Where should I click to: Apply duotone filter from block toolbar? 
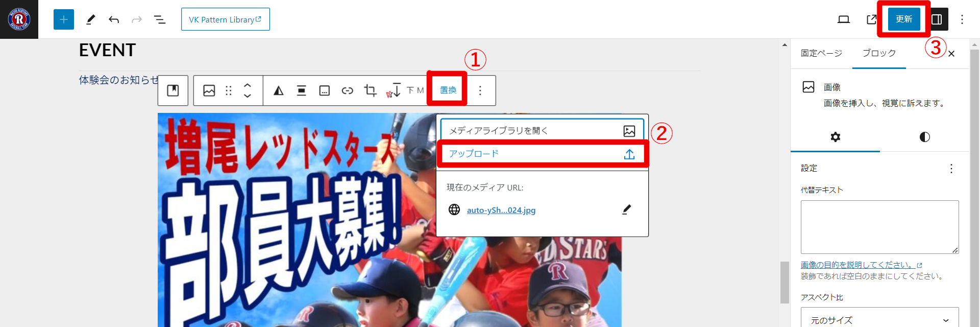click(x=278, y=90)
